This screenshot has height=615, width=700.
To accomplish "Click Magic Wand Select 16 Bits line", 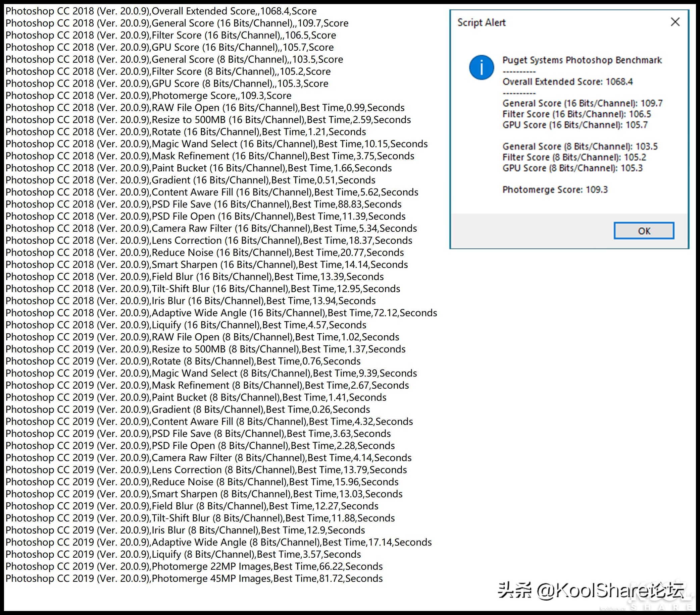I will point(216,144).
